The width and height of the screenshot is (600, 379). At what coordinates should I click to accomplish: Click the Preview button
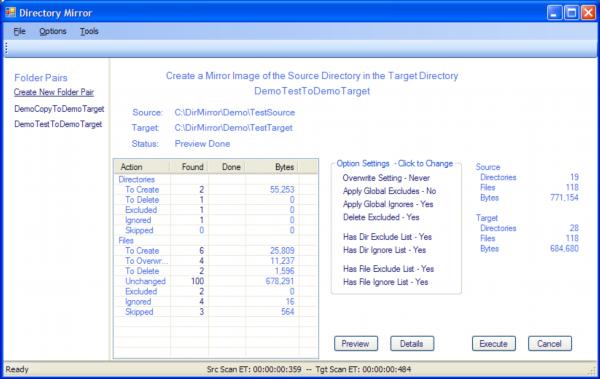[x=356, y=343]
